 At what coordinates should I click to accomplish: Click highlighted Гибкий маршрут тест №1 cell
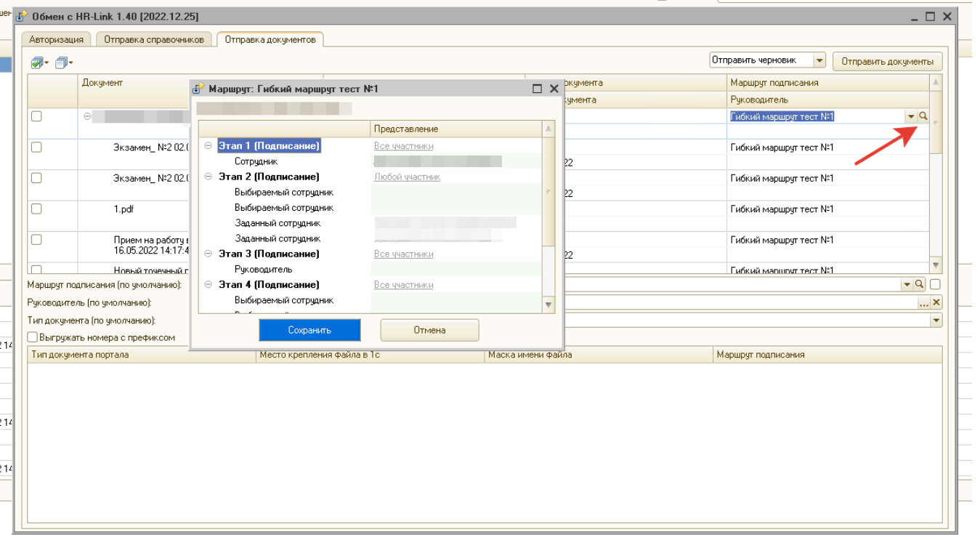point(782,116)
